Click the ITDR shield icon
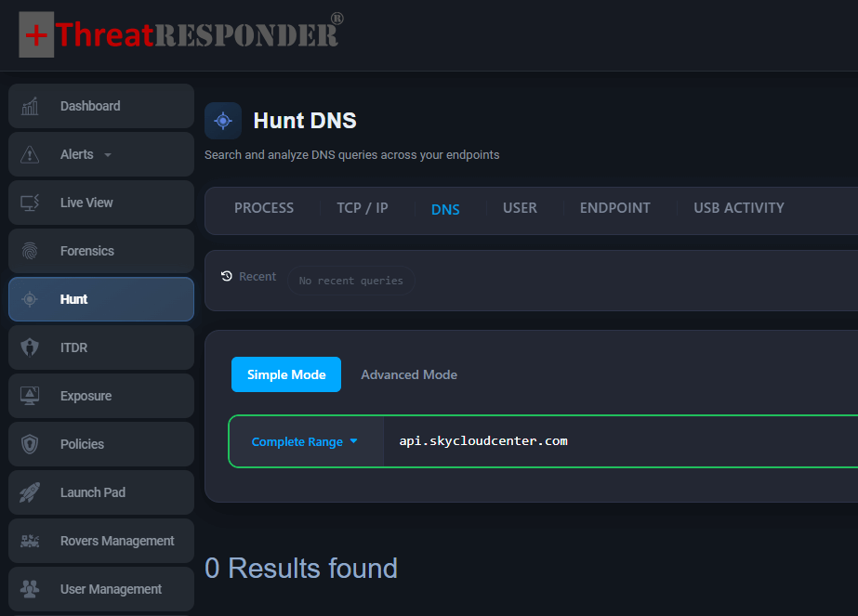This screenshot has width=858, height=616. 29,347
